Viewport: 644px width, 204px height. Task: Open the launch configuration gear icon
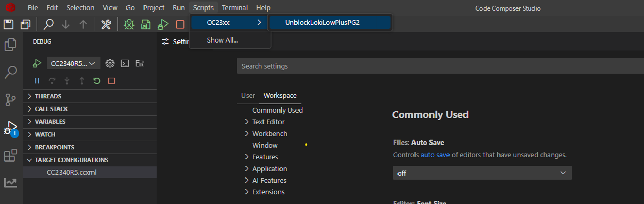coord(110,63)
